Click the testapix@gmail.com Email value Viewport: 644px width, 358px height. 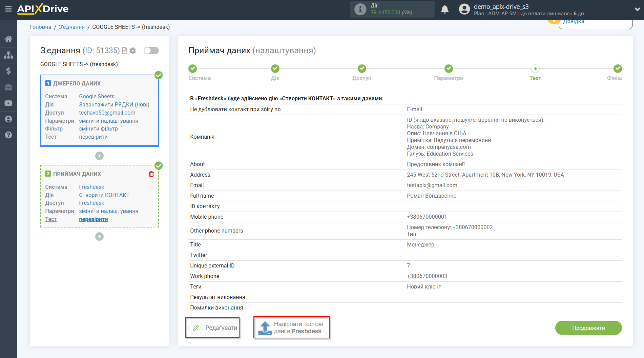click(x=432, y=185)
